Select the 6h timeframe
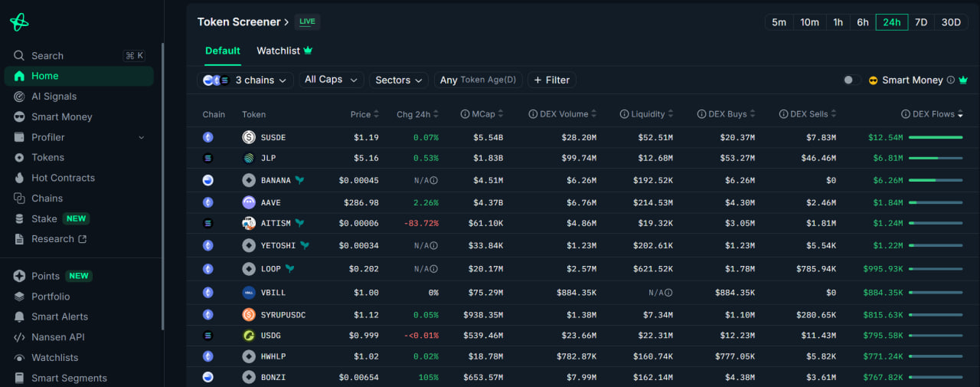The image size is (980, 387). 863,22
